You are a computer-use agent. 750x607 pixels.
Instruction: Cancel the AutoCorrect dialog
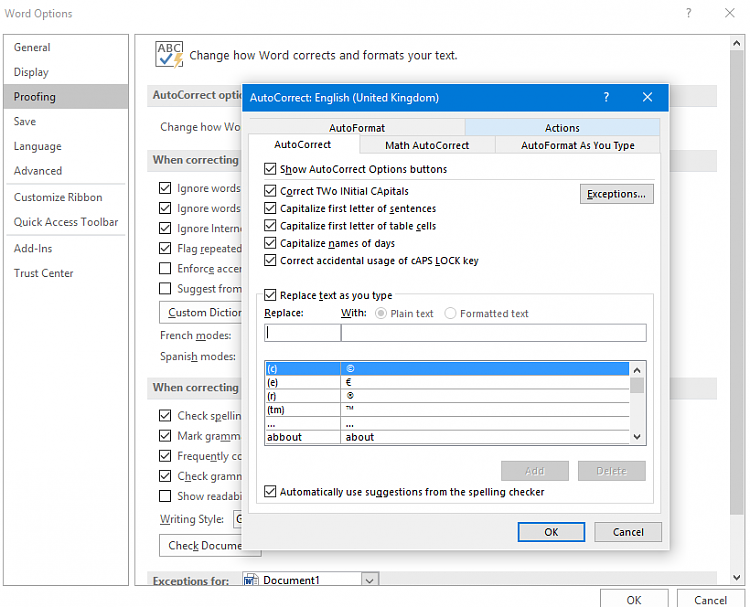point(628,532)
